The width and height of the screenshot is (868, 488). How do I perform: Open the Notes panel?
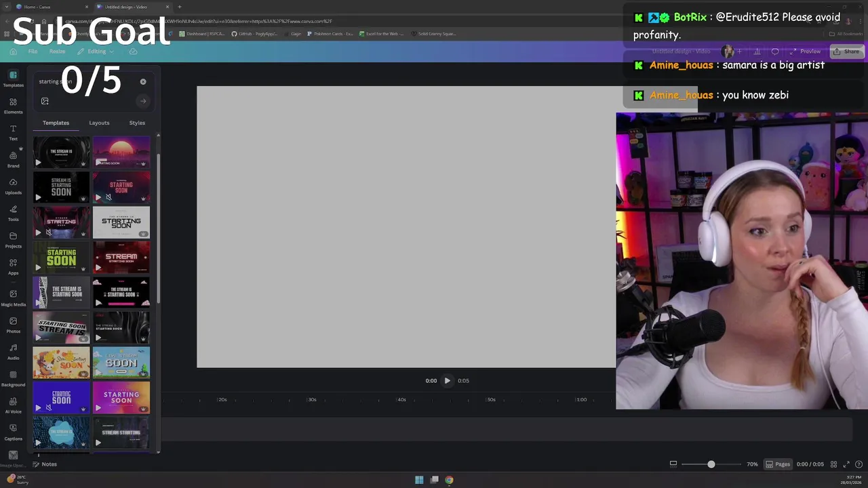point(45,464)
